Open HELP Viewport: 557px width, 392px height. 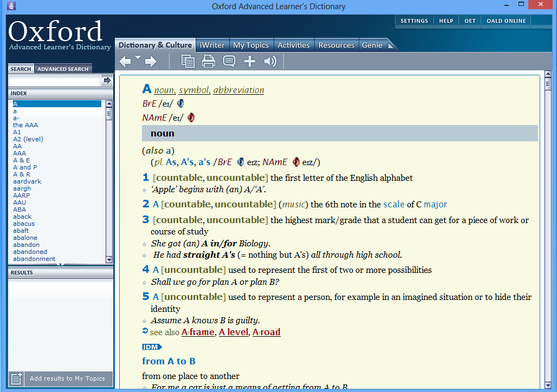[x=446, y=21]
